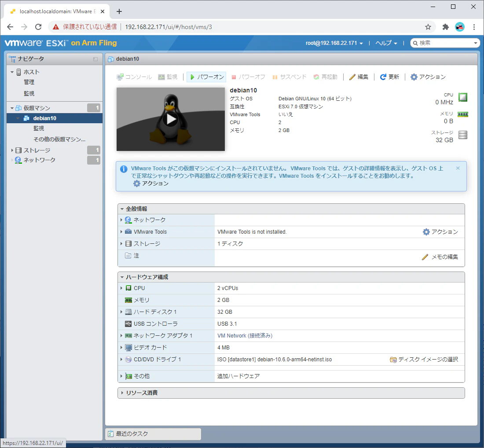This screenshot has height=448, width=484.
Task: Open the search field dropdown arrow
Action: click(x=475, y=43)
